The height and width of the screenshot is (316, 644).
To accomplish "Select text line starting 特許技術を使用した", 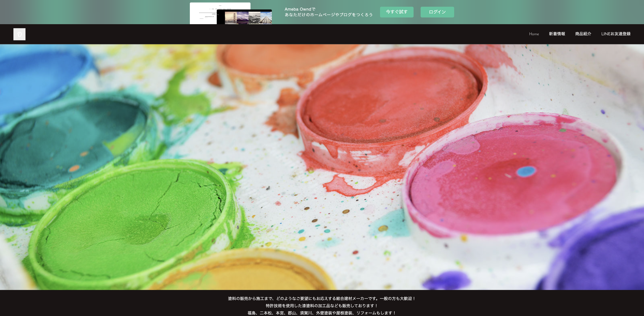I will (322, 306).
